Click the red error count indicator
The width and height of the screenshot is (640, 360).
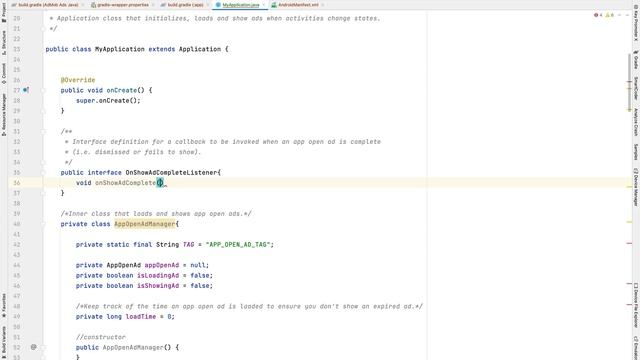[x=598, y=15]
